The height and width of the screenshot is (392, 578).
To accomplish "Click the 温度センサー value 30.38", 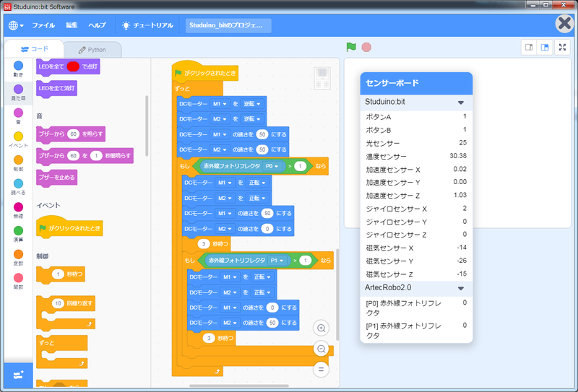I will click(x=458, y=156).
